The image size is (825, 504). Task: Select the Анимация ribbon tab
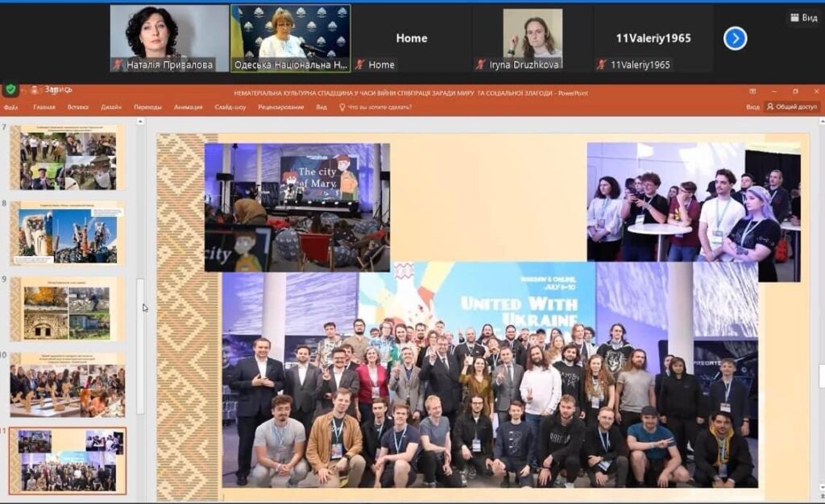tap(188, 107)
